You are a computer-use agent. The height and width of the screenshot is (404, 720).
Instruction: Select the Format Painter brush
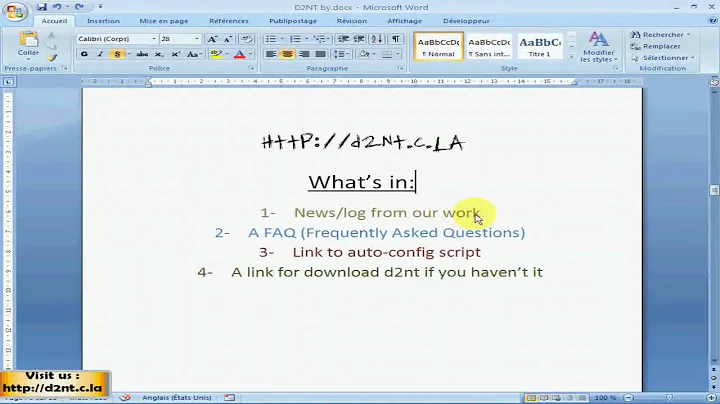tap(52, 58)
